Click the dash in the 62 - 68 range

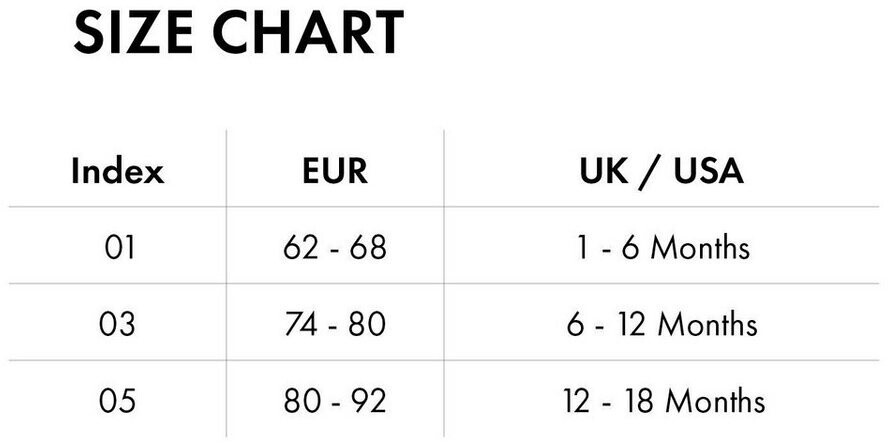coord(335,249)
